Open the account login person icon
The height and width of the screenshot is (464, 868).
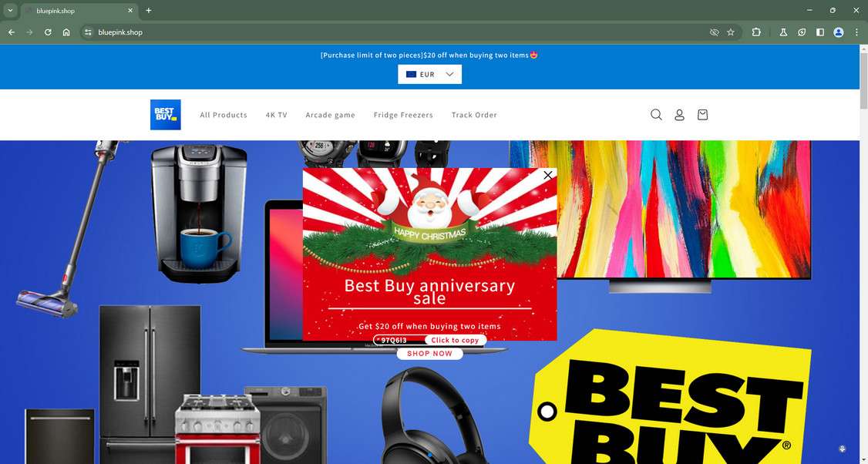tap(679, 115)
